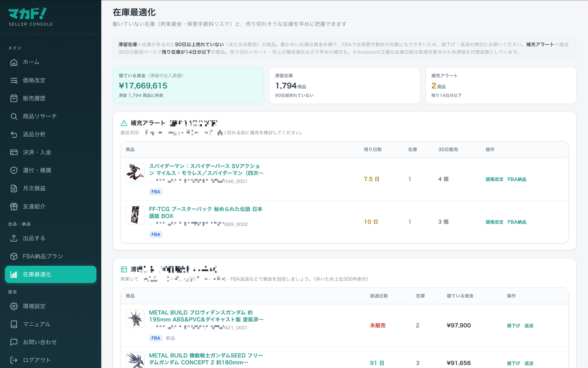Go to 商品リサーチ page
This screenshot has width=588, height=368.
click(51, 116)
